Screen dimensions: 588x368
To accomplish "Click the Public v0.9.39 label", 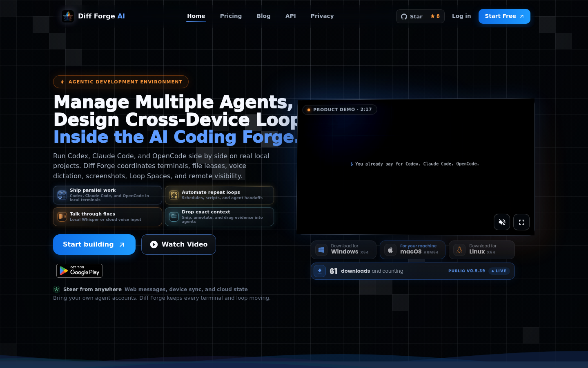I will 467,271.
